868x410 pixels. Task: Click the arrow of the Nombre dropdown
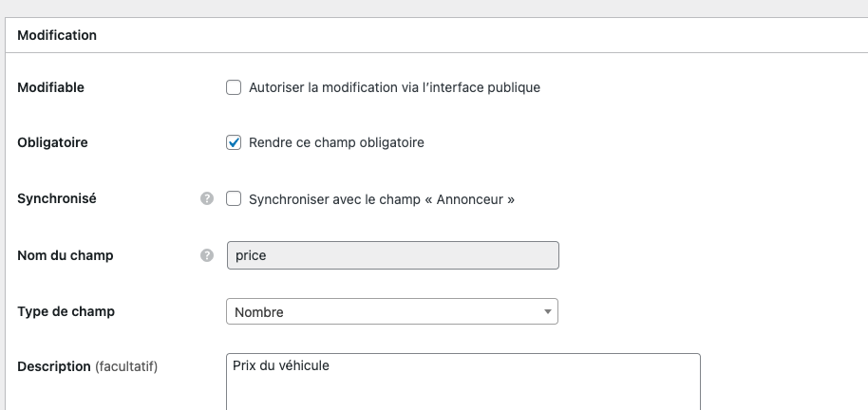point(547,311)
